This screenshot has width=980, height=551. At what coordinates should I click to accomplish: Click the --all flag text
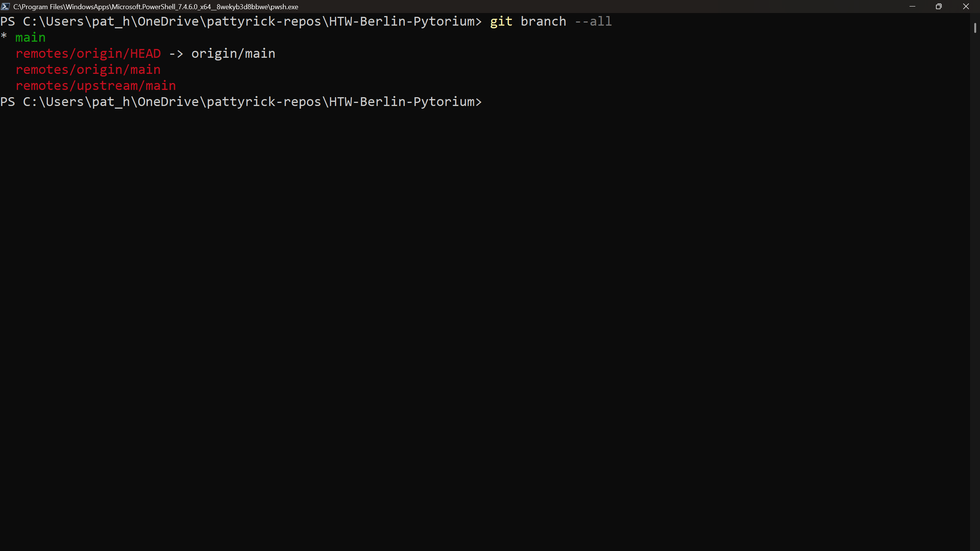[593, 21]
